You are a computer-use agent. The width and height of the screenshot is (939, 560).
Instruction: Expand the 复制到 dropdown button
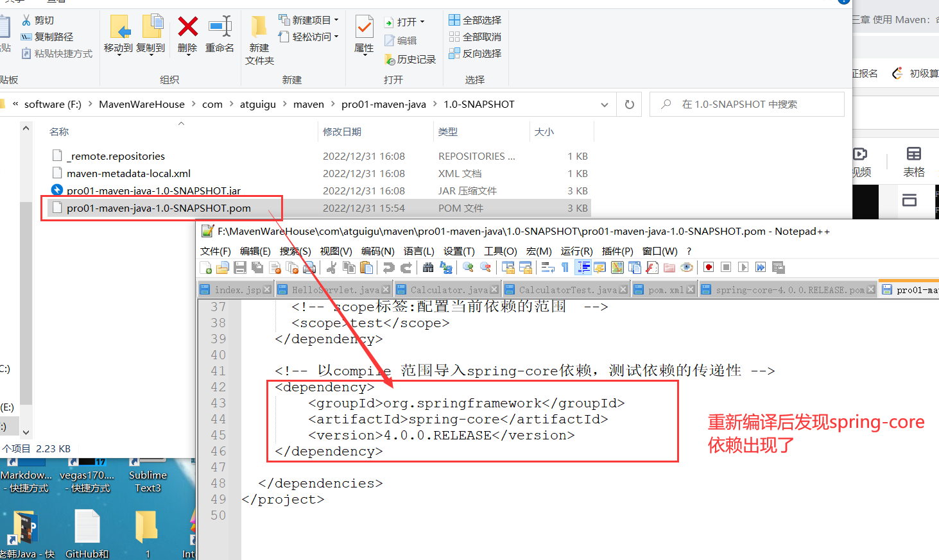151,56
